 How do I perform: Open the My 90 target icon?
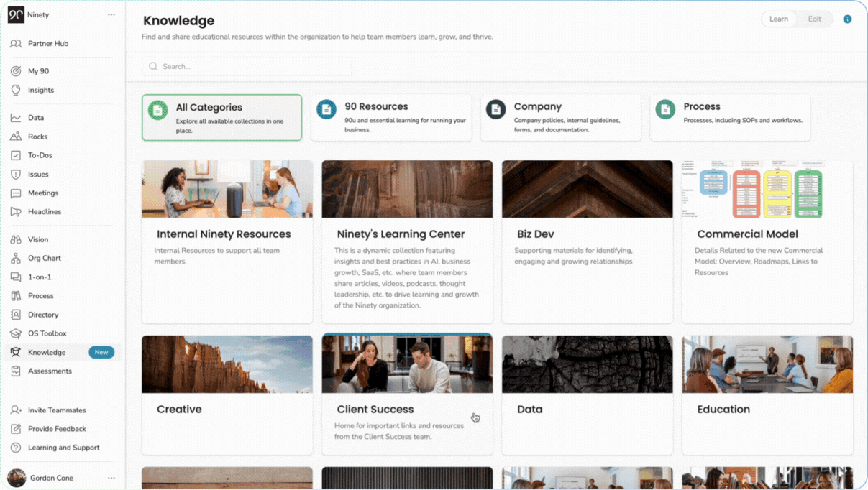point(16,71)
